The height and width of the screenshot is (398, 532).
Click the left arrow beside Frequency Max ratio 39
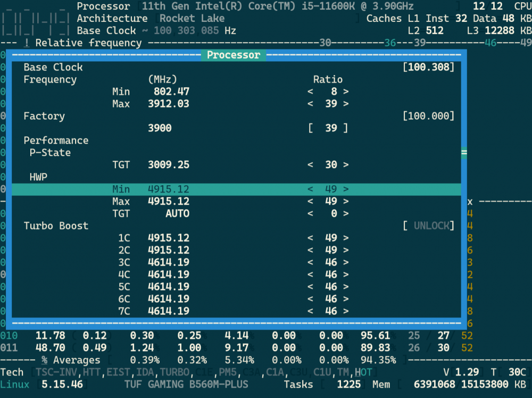pos(310,104)
